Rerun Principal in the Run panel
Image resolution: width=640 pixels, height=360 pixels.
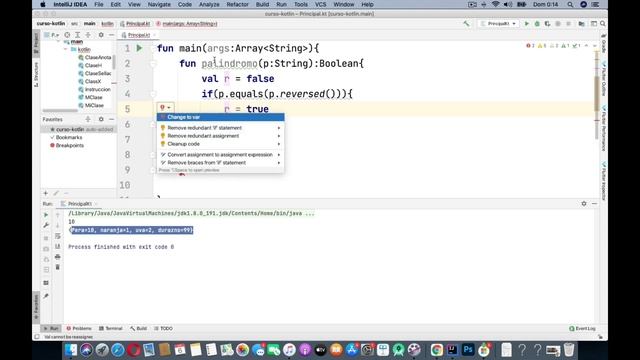[46, 215]
